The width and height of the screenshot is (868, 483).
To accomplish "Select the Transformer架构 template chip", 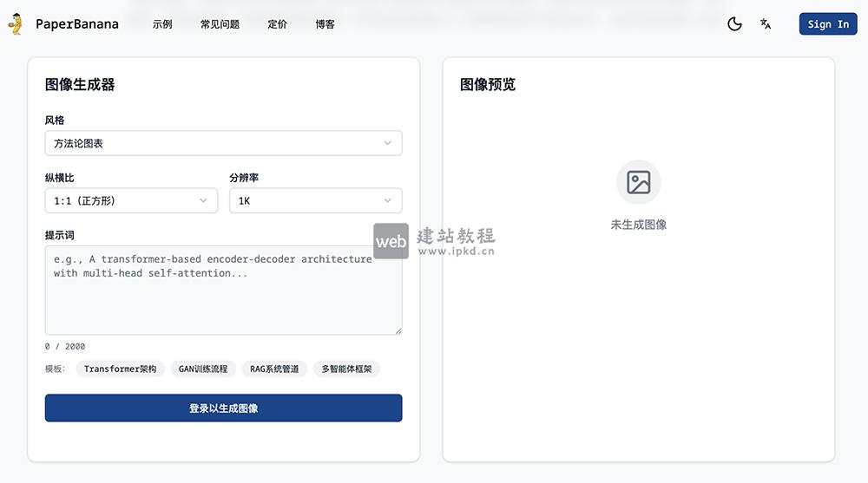I will click(120, 369).
